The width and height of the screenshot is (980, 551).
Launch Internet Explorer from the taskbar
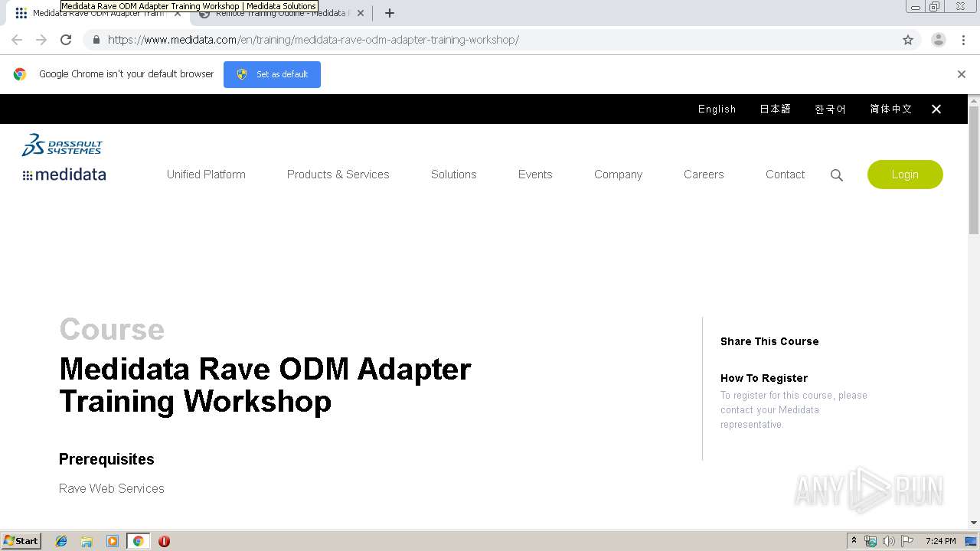coord(61,541)
